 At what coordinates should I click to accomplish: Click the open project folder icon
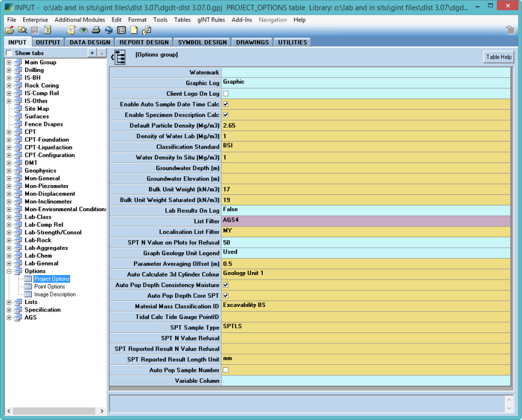tap(9, 30)
